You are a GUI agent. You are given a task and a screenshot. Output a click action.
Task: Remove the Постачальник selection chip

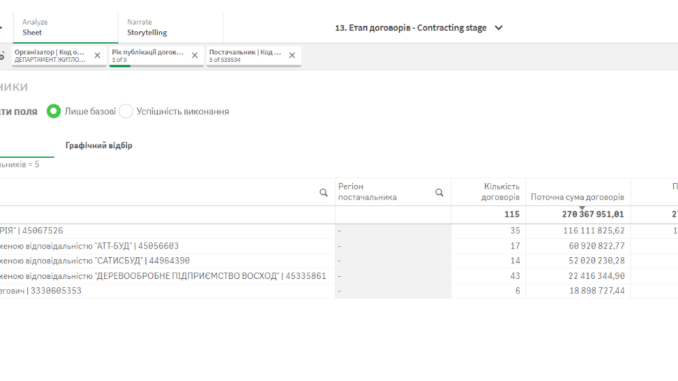click(292, 55)
